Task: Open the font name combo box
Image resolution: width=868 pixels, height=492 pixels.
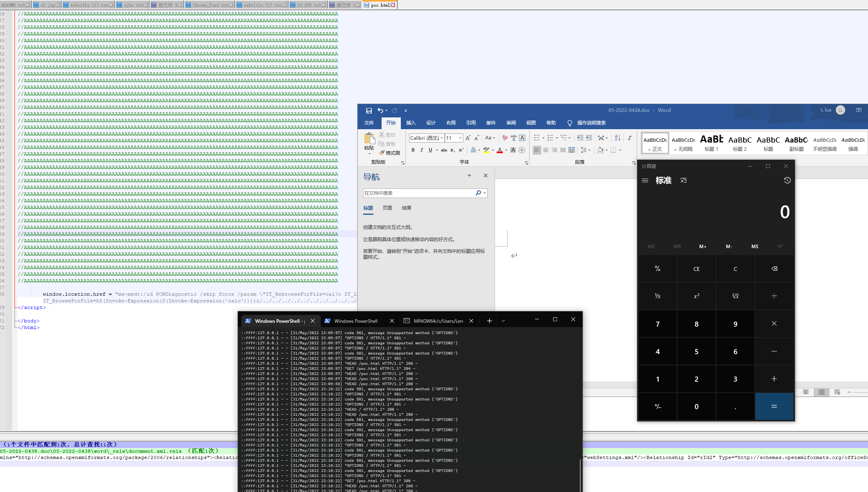Action: [x=426, y=138]
